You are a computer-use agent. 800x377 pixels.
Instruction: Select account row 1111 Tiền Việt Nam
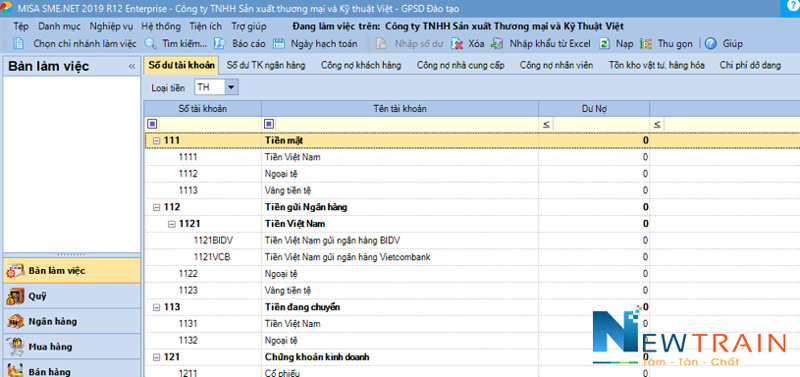click(x=472, y=157)
